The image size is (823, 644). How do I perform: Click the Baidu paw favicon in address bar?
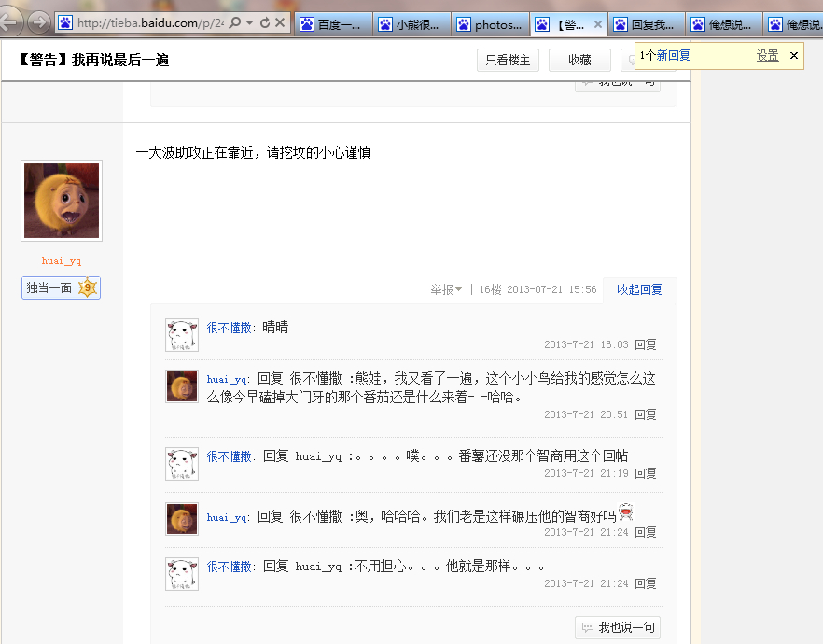tap(65, 22)
